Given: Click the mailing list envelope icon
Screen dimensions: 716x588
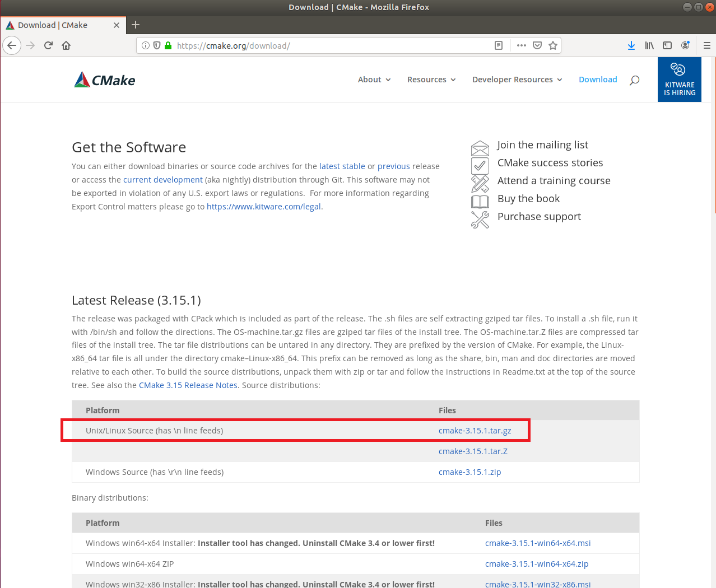Looking at the screenshot, I should (x=480, y=148).
